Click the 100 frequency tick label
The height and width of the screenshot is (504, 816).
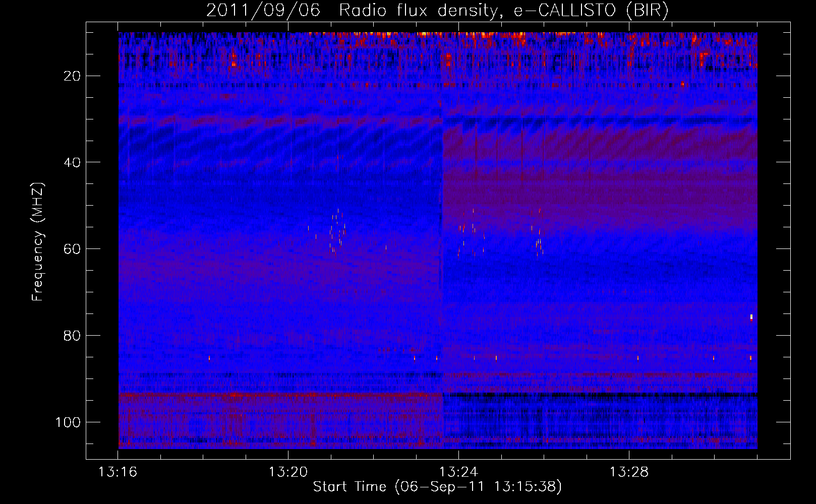[x=69, y=422]
